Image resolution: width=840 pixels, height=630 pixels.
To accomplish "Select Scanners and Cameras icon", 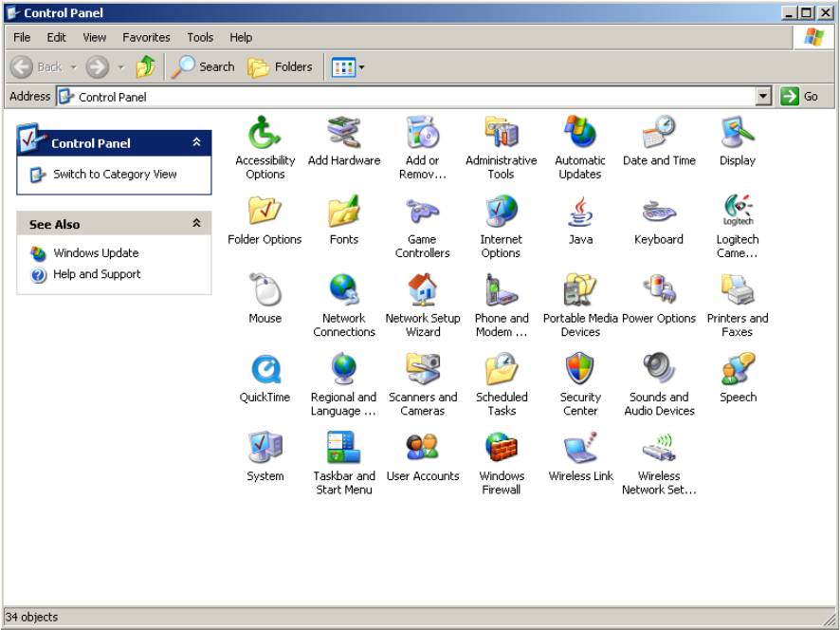I will pyautogui.click(x=423, y=384).
